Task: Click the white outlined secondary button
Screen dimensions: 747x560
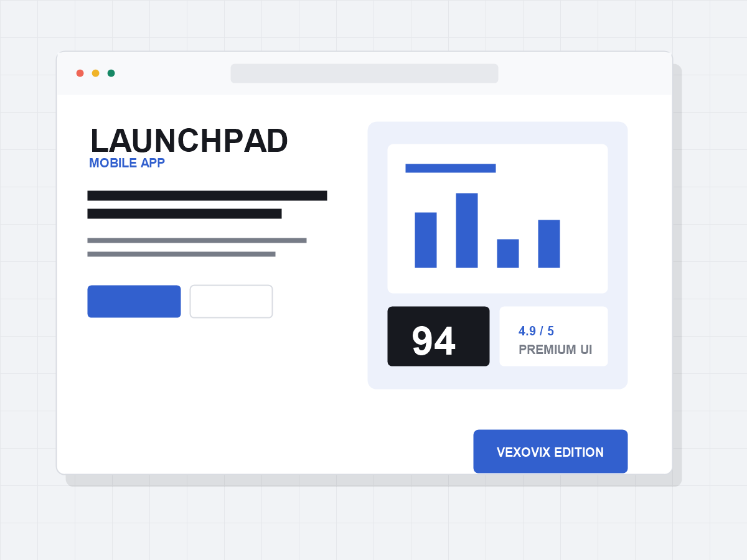Action: [231, 301]
